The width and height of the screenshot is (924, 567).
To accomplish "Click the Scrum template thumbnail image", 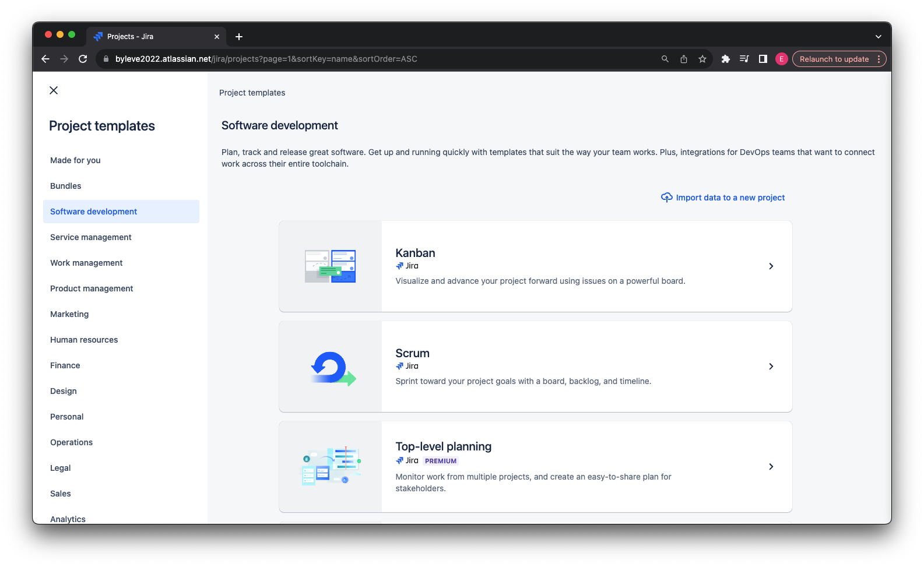I will point(331,367).
